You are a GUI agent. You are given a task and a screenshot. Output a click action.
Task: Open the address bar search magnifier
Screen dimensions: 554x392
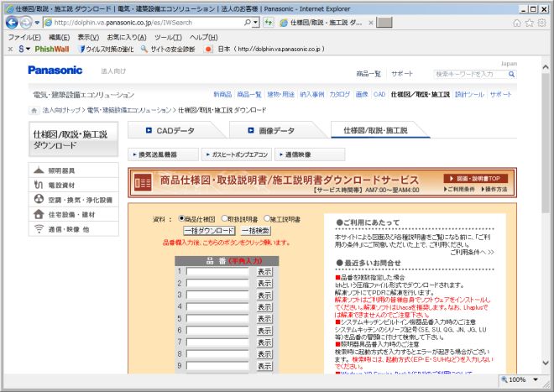[248, 23]
